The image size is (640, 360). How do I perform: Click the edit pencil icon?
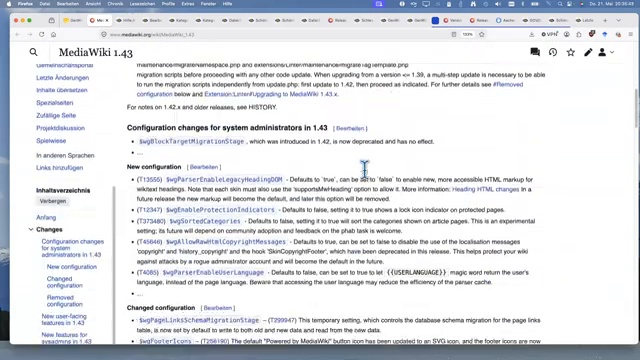point(588,52)
